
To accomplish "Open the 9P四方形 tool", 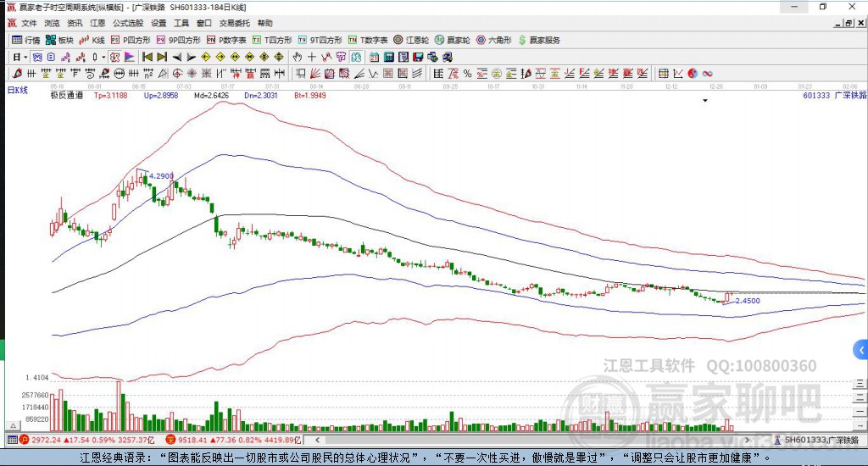I will pos(178,40).
